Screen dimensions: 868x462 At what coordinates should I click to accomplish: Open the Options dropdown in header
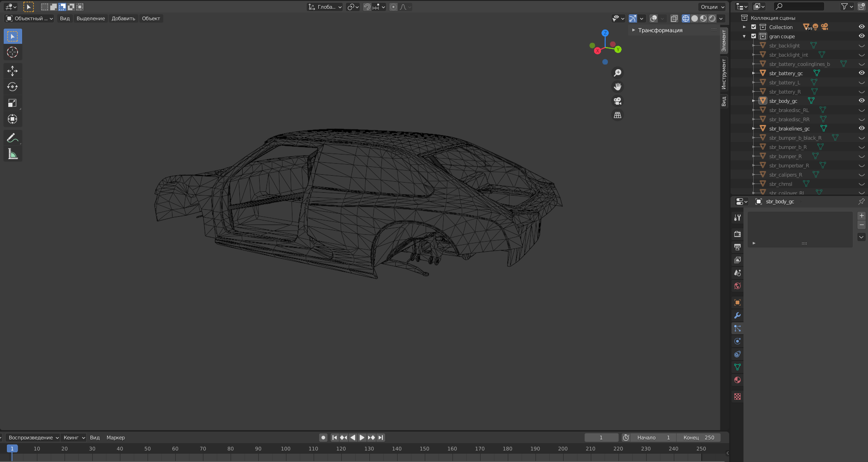point(712,7)
